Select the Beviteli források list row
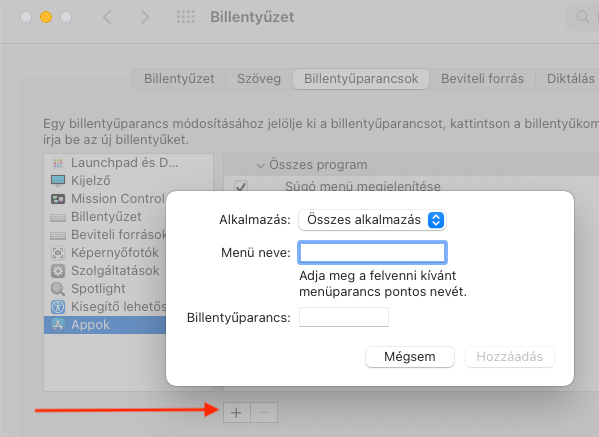Image resolution: width=599 pixels, height=437 pixels. click(105, 235)
